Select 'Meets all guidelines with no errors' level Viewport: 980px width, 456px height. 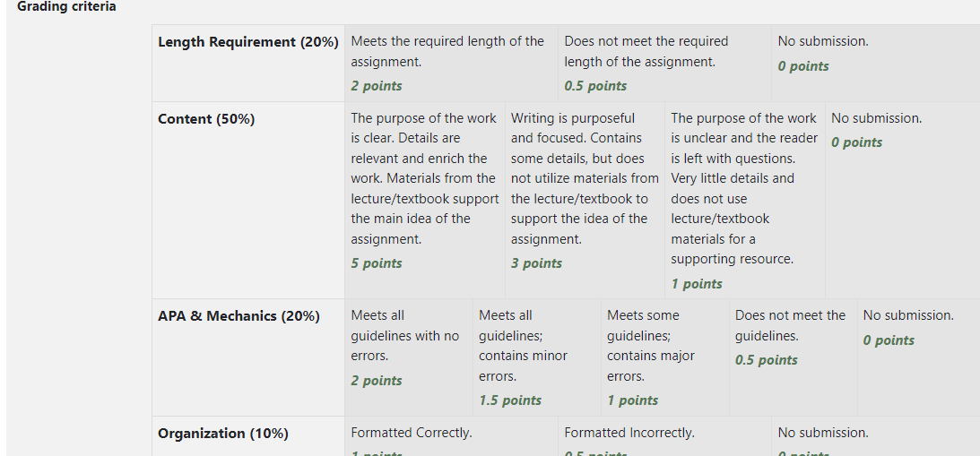(x=408, y=357)
